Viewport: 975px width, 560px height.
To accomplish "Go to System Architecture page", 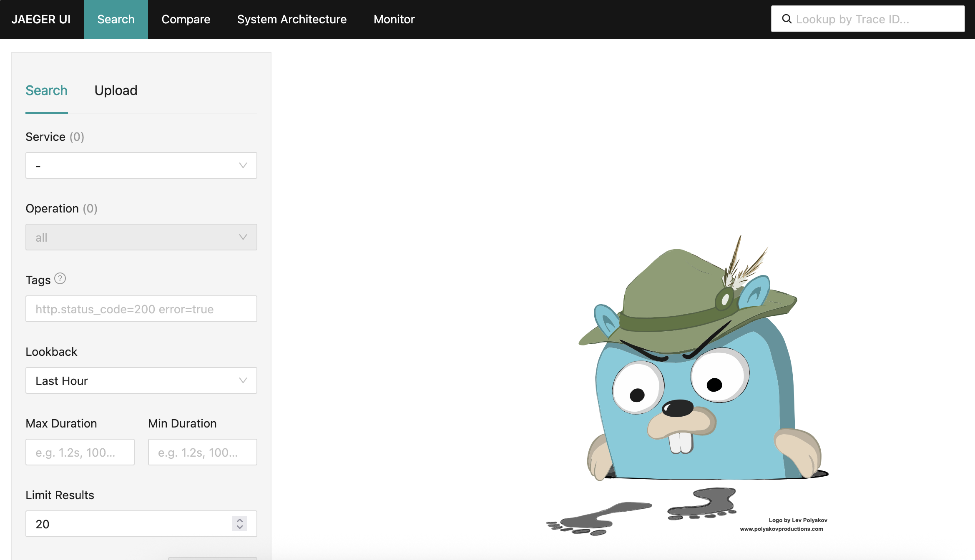I will coord(291,19).
